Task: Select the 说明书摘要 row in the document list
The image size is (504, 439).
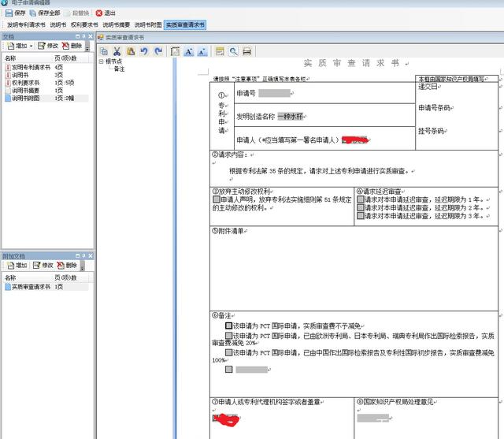Action: pos(46,91)
